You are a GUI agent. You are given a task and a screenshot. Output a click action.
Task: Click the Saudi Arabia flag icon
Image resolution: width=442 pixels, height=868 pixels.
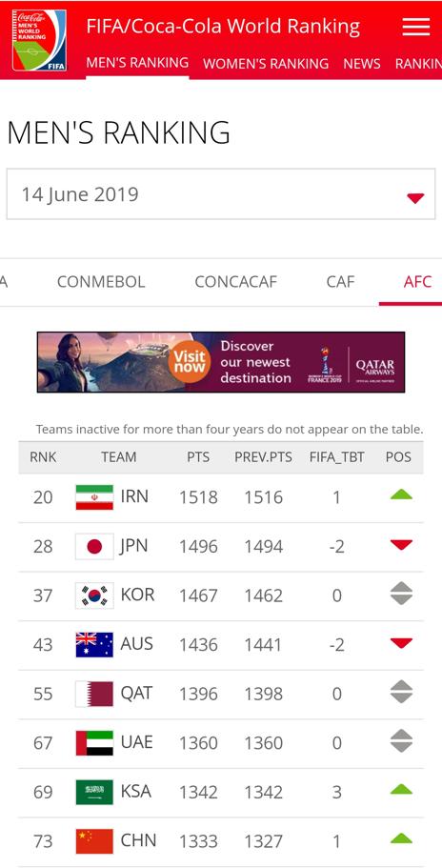point(94,792)
